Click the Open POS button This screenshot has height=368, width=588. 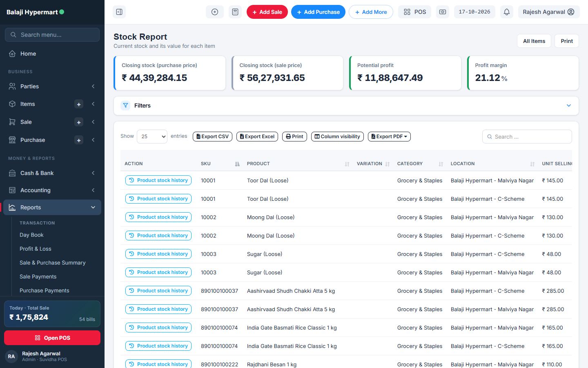pos(52,338)
